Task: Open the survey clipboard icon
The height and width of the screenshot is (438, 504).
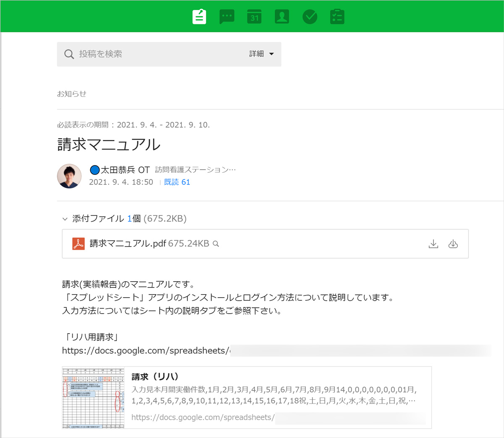Action: (x=337, y=17)
